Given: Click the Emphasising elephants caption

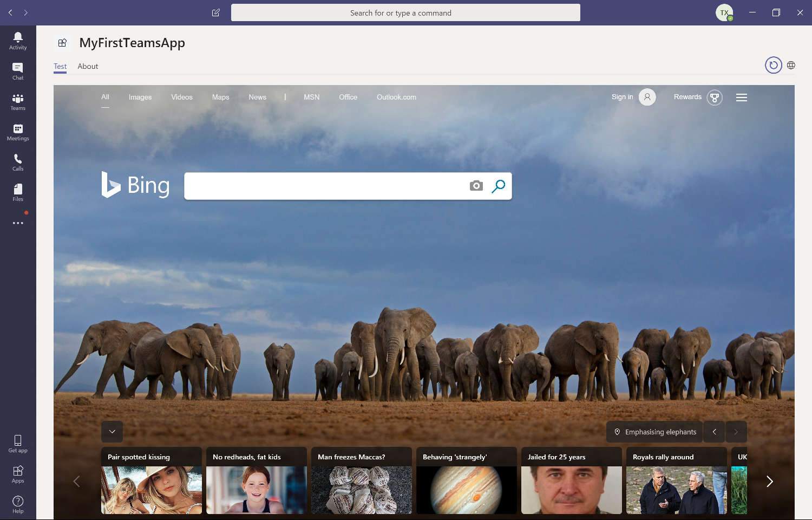Looking at the screenshot, I should click(661, 432).
